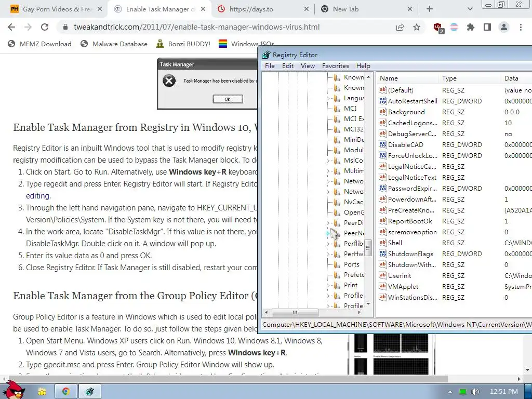The image size is (532, 399).
Task: Expand the Perflib registry key
Action: click(328, 244)
